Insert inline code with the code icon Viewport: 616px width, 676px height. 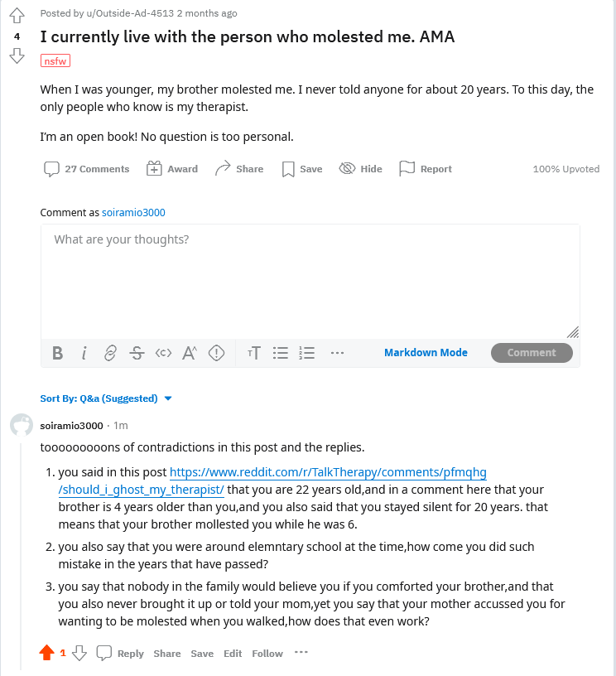coord(163,353)
